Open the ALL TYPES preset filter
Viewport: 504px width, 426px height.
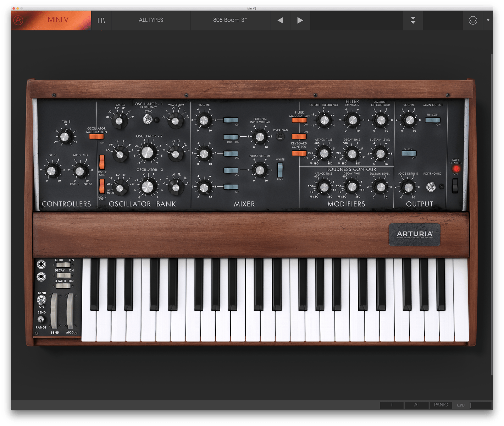tap(151, 20)
